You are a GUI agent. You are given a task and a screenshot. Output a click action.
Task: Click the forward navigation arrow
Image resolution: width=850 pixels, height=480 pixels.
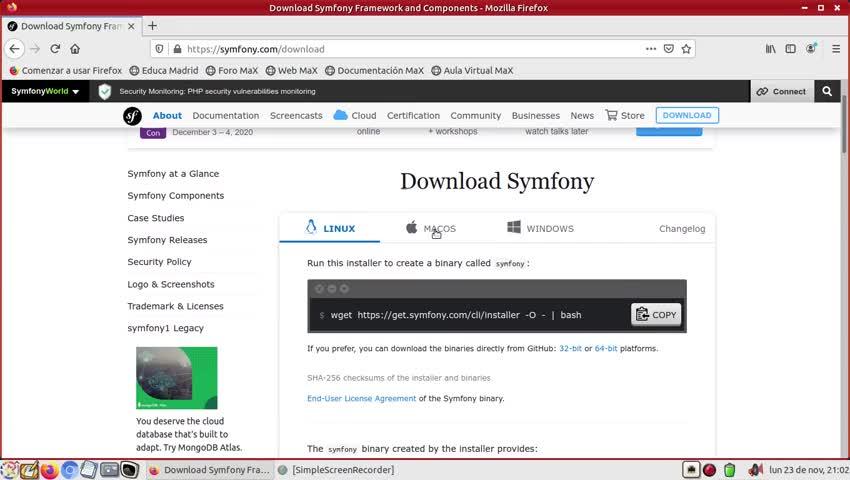(35, 49)
